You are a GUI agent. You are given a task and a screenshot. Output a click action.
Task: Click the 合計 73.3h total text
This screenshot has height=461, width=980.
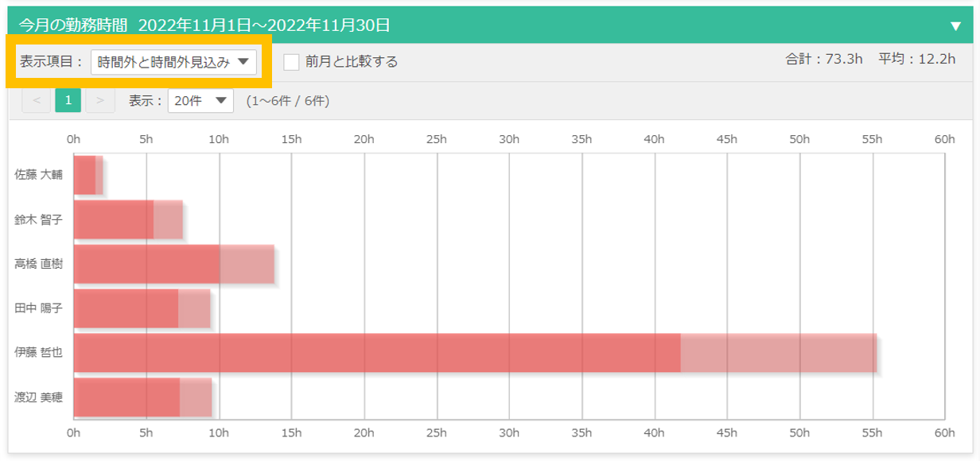click(x=823, y=60)
